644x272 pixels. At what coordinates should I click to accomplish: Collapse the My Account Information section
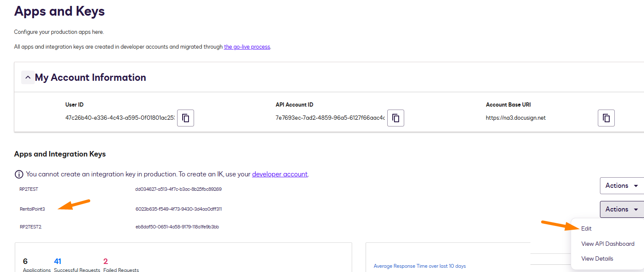(x=28, y=77)
